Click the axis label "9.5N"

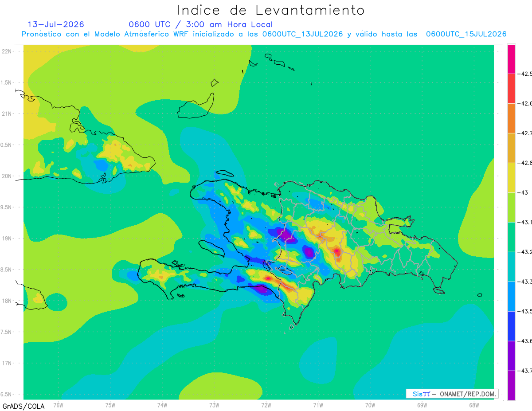(x=7, y=207)
